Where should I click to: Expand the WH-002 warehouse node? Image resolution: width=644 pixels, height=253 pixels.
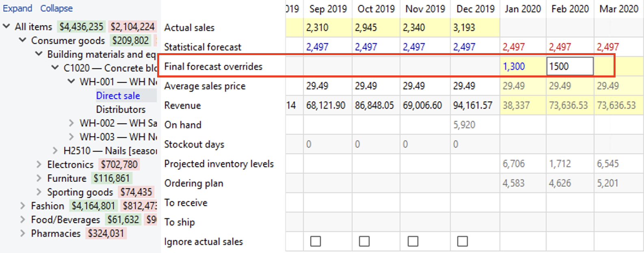pos(71,123)
